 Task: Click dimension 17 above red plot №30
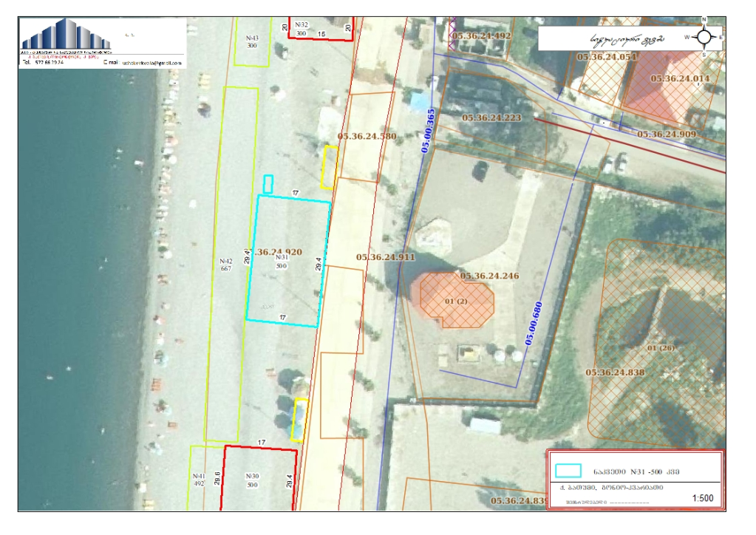click(262, 442)
